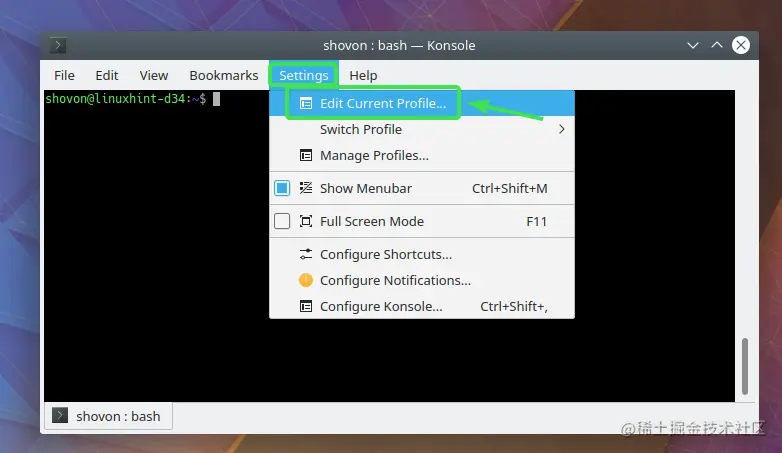782x453 pixels.
Task: Select the Switch Profile entry
Action: click(x=422, y=129)
